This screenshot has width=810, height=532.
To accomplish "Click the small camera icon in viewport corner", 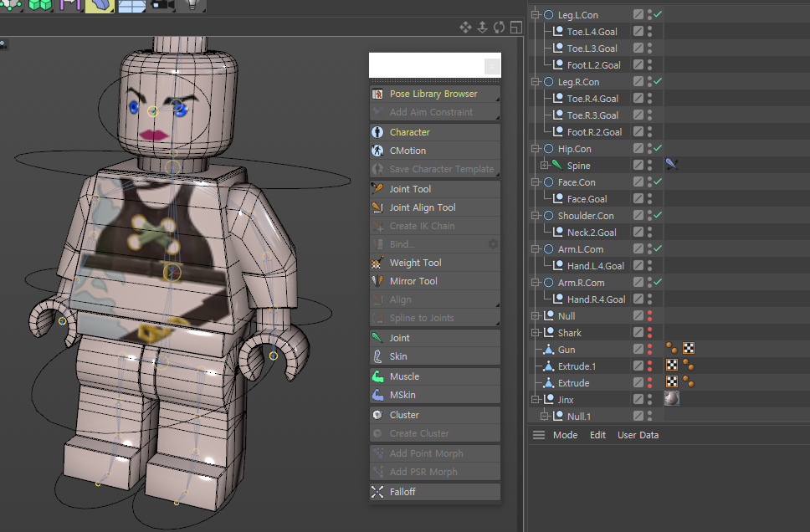I will pos(3,45).
